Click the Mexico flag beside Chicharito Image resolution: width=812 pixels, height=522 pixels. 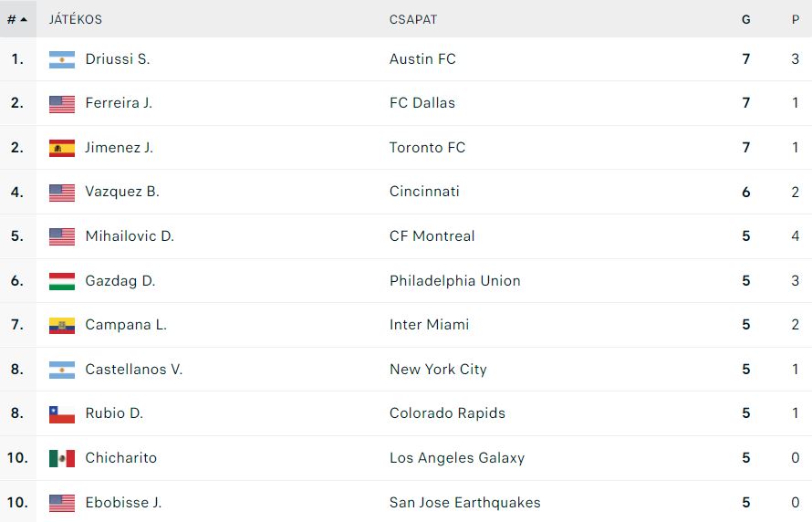pyautogui.click(x=62, y=458)
